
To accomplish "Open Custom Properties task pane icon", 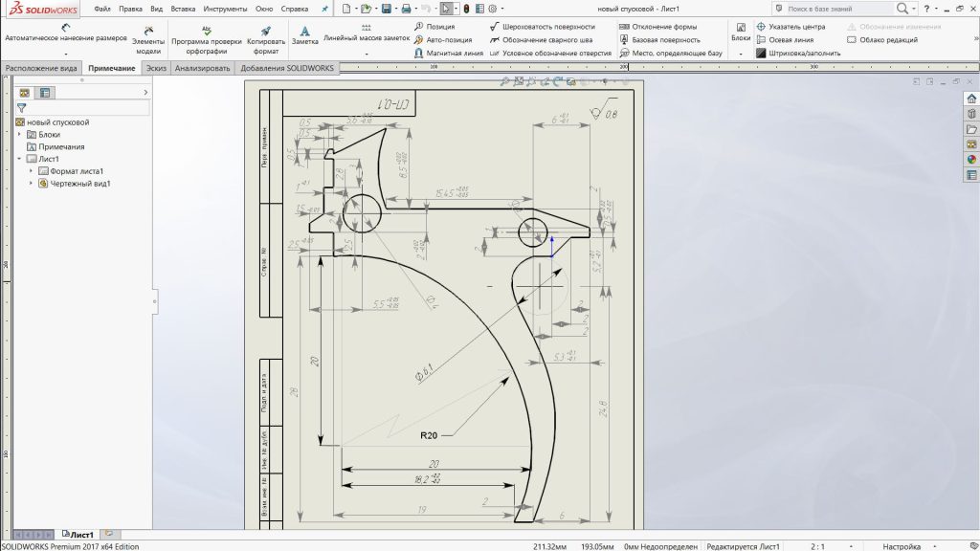I will [x=971, y=175].
